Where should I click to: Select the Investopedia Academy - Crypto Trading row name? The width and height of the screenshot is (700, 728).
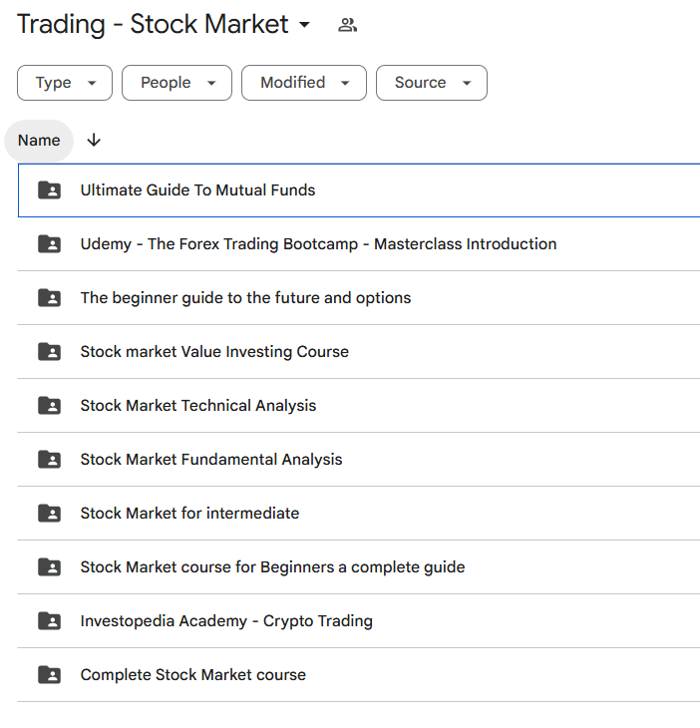[x=226, y=621]
